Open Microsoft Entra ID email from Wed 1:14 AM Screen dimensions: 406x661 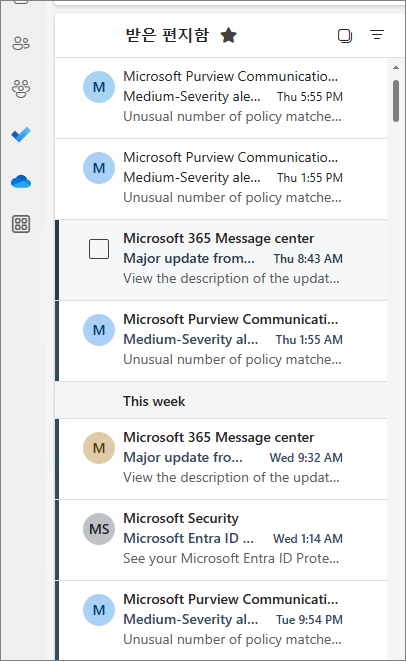(x=221, y=540)
